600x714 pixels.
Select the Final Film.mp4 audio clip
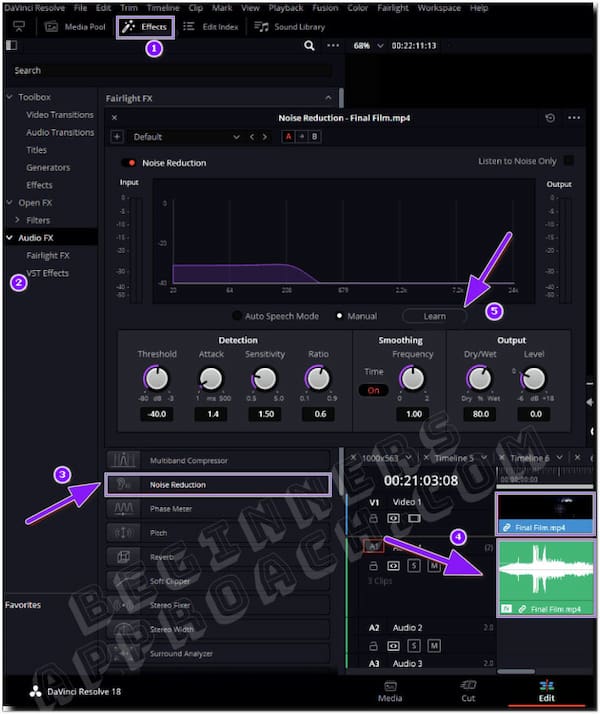[546, 578]
